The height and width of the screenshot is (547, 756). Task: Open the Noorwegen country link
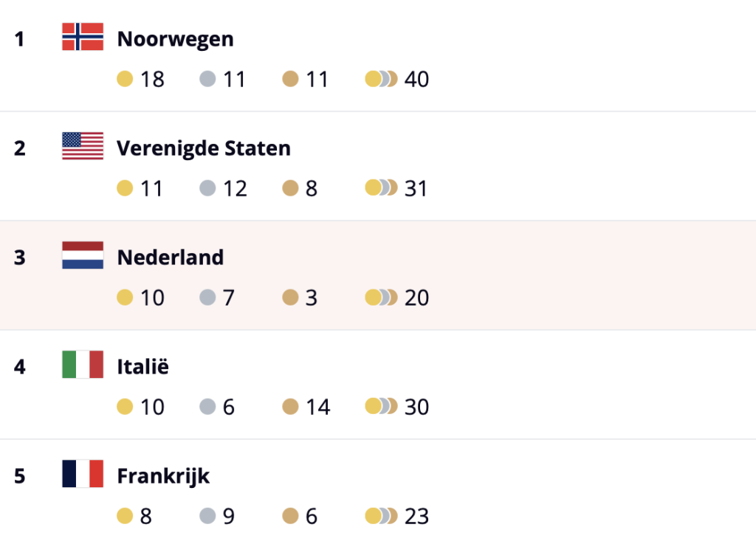[175, 39]
